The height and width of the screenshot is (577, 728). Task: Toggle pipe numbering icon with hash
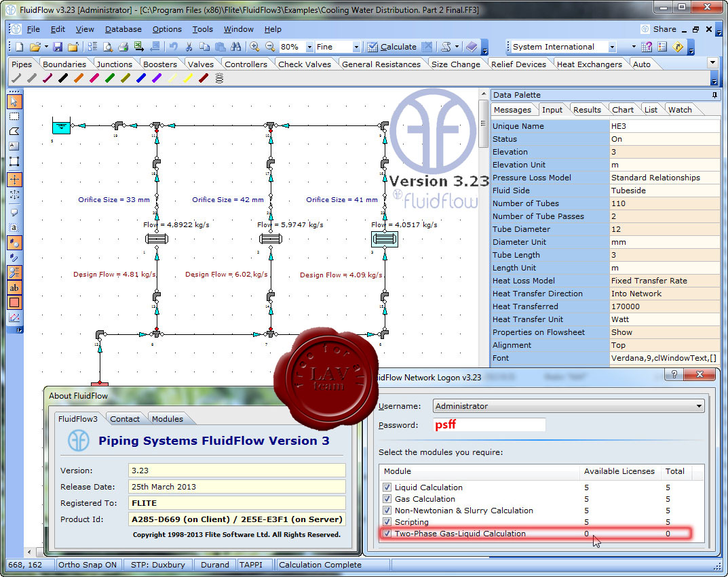[x=14, y=258]
